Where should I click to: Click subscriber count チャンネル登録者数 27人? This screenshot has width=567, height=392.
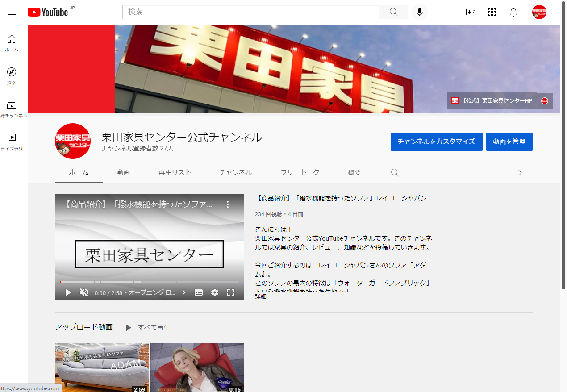pos(137,148)
